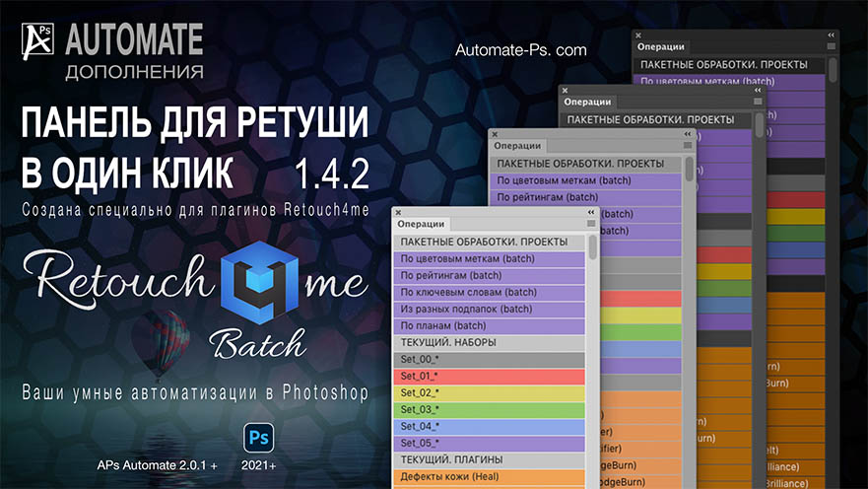Collapse the front Операции panel with double-arrow icon

click(x=591, y=212)
